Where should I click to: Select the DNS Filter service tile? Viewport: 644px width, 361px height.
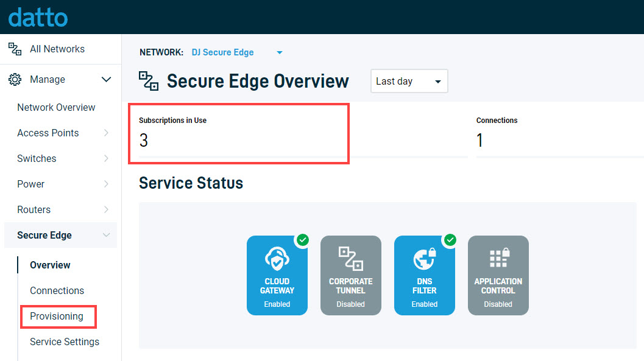click(424, 275)
